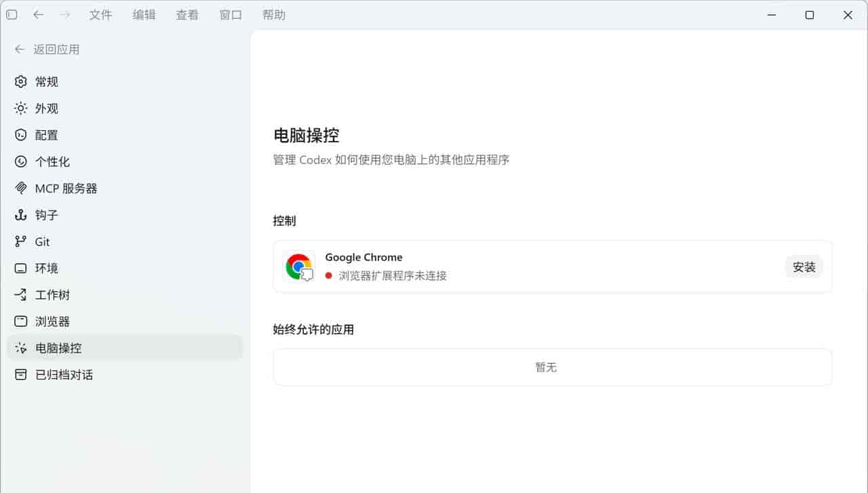Click the red not-connected status dot
Screen dimensions: 868x493
(x=329, y=275)
